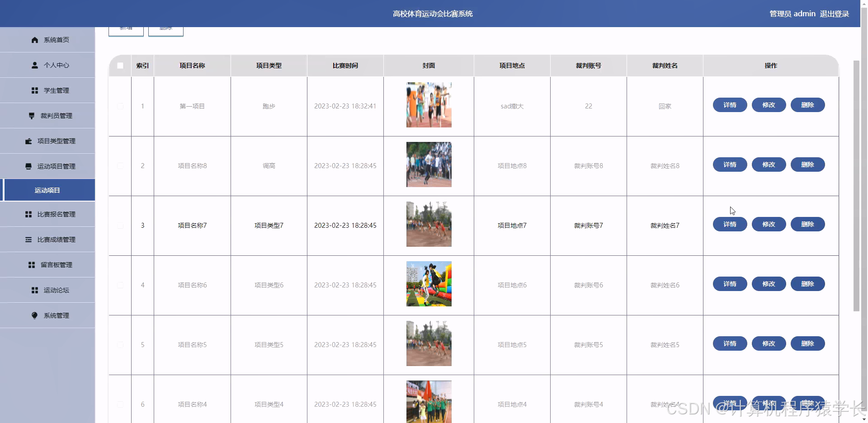Viewport: 868px width, 423px height.
Task: View 详情 for 项目名称7 row
Action: [x=730, y=224]
